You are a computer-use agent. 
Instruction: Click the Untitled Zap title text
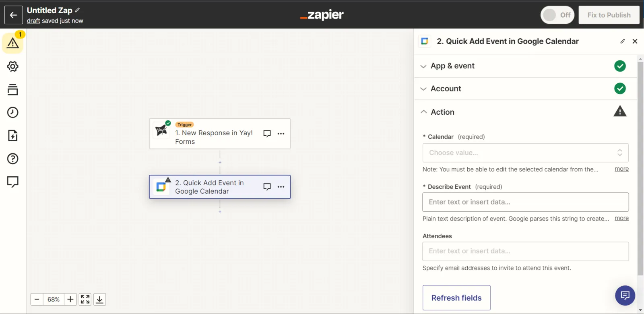point(50,10)
